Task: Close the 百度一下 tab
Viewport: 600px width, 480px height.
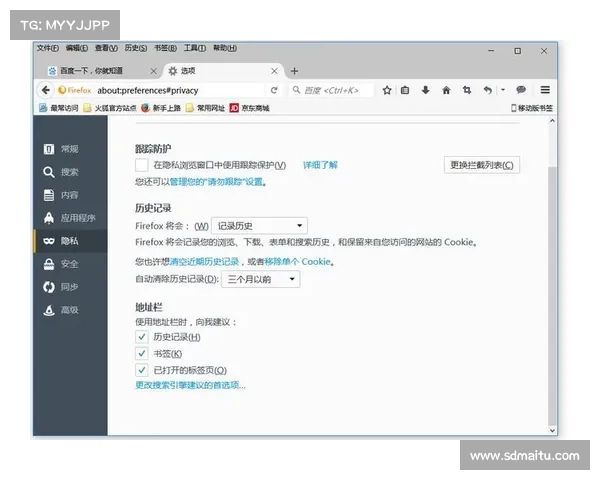Action: (153, 71)
